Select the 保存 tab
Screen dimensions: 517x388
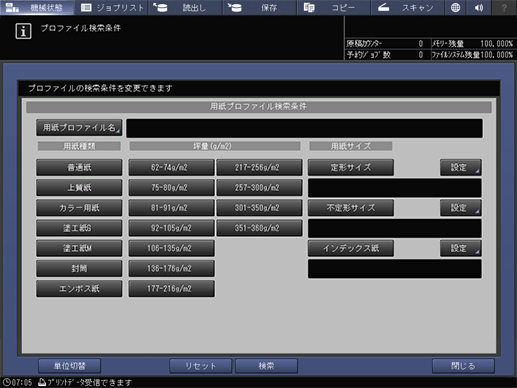pos(260,7)
